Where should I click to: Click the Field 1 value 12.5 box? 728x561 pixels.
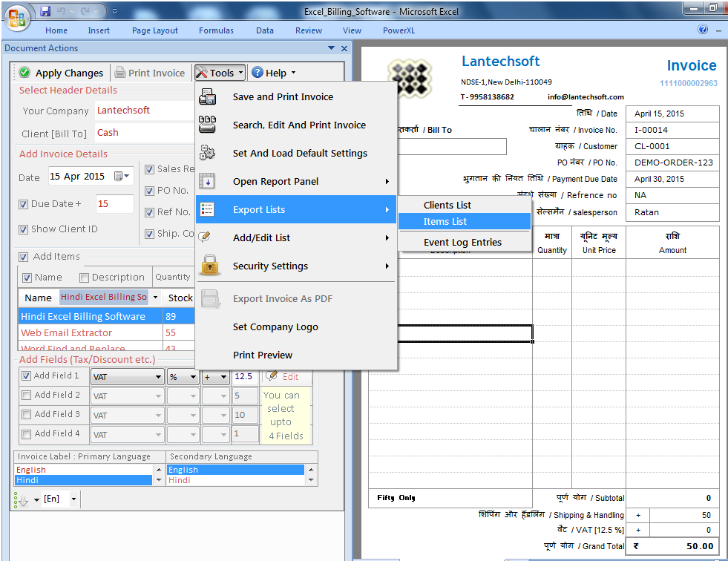pos(245,377)
